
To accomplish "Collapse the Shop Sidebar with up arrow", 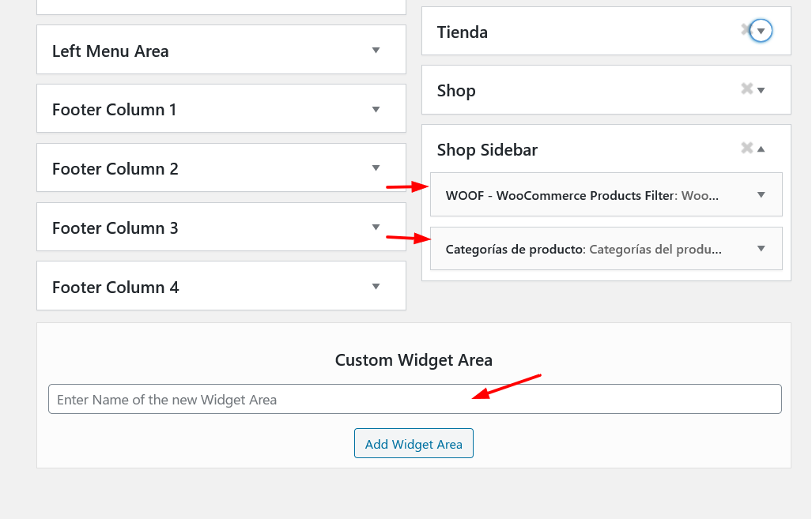I will (x=761, y=149).
